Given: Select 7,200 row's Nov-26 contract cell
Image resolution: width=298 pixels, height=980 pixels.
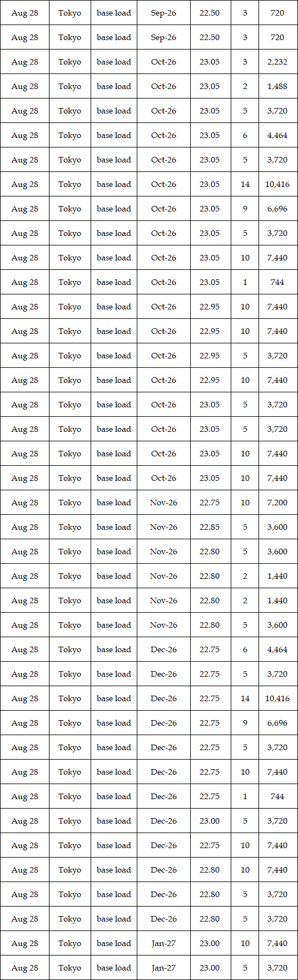Looking at the screenshot, I should 163,503.
